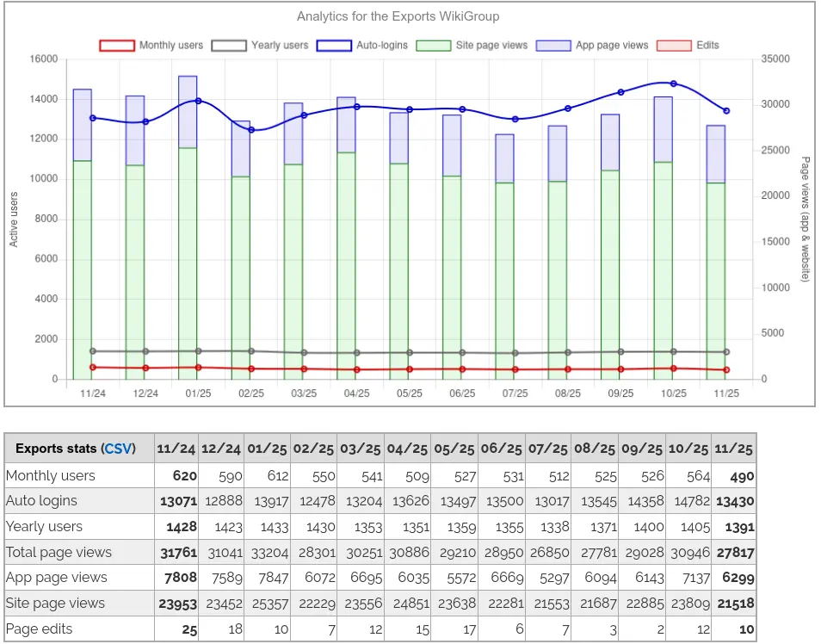Viewport: 821px width, 644px height.
Task: Select the 11/25 column header in stats table
Action: (734, 449)
